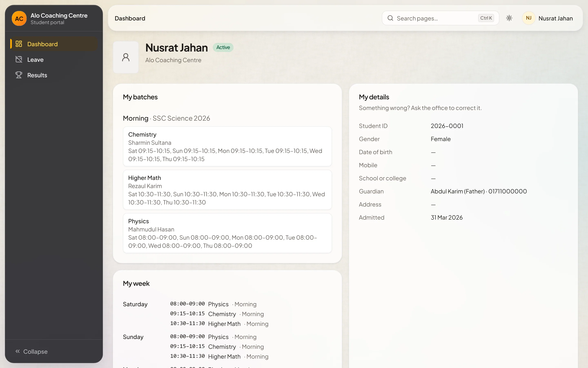Viewport: 588px width, 368px height.
Task: Click the Physics batch card
Action: 227,233
